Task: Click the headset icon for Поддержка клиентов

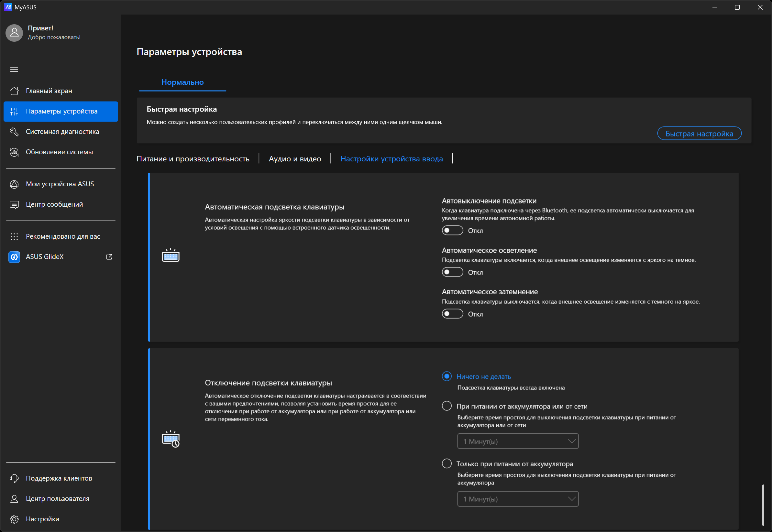Action: click(x=14, y=478)
